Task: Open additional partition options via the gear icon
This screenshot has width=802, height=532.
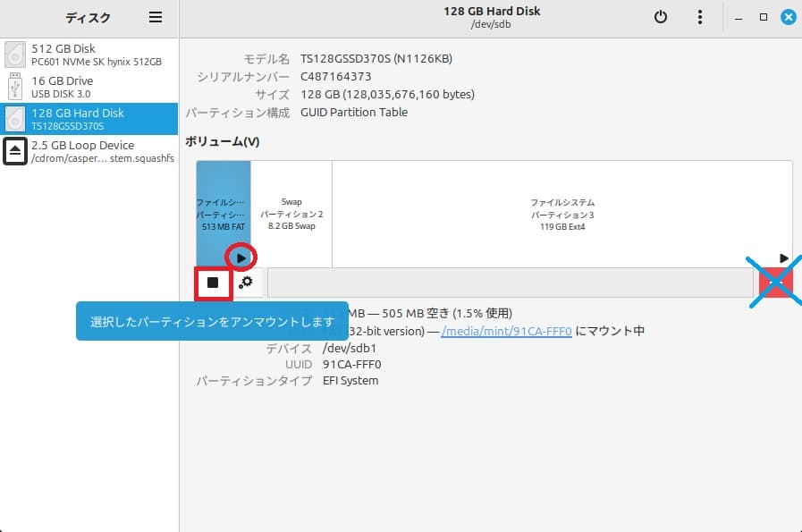Action: 246,282
